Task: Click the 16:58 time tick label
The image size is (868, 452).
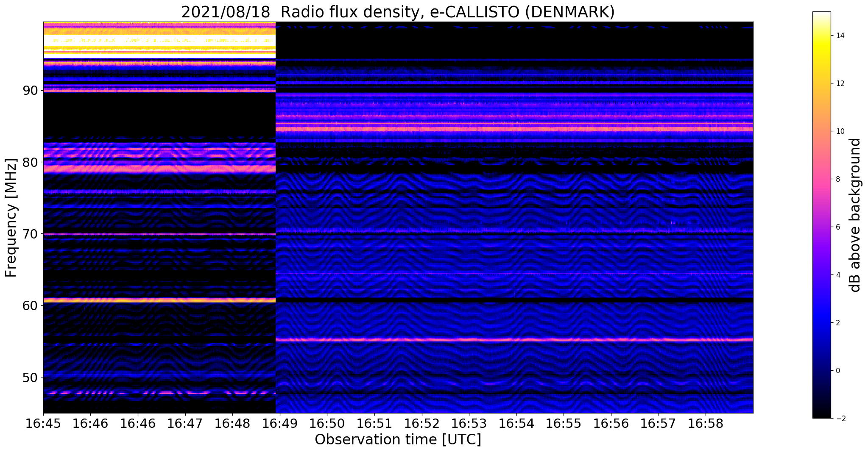Action: [x=706, y=423]
